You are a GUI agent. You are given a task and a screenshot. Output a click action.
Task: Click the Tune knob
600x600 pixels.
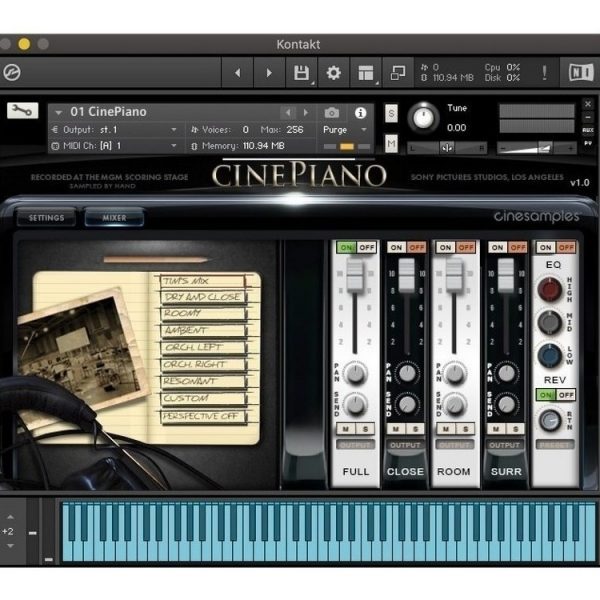423,118
